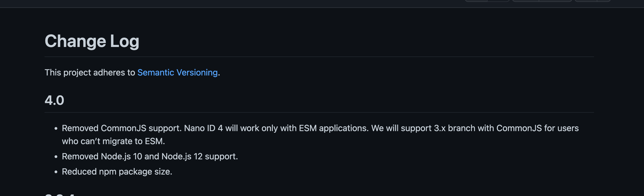Click the sentence This project adheres to
The width and height of the screenshot is (644, 196).
tap(90, 72)
